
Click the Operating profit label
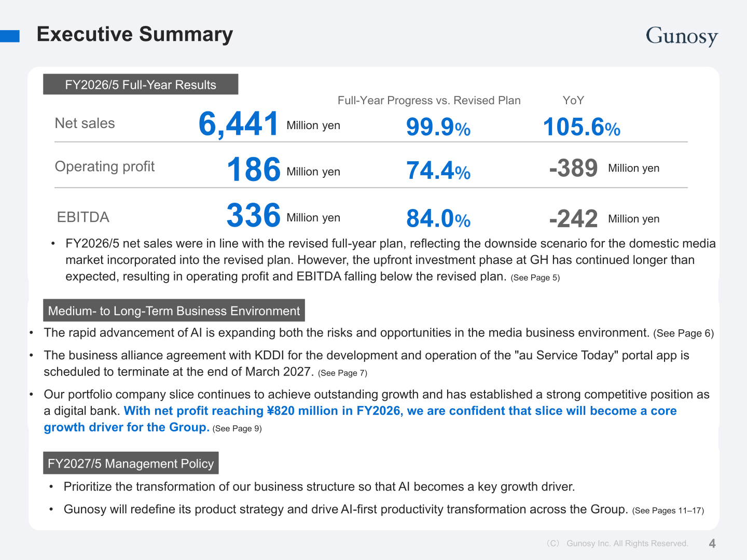coord(105,166)
